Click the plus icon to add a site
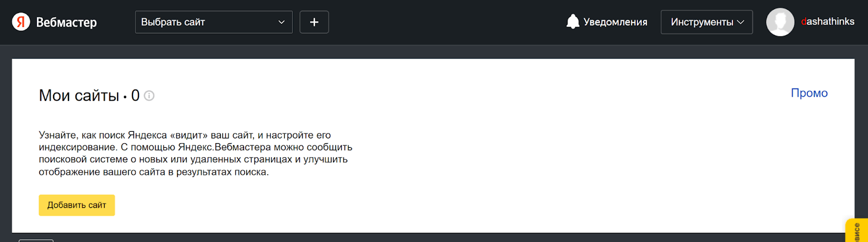This screenshot has height=242, width=868. pos(314,22)
